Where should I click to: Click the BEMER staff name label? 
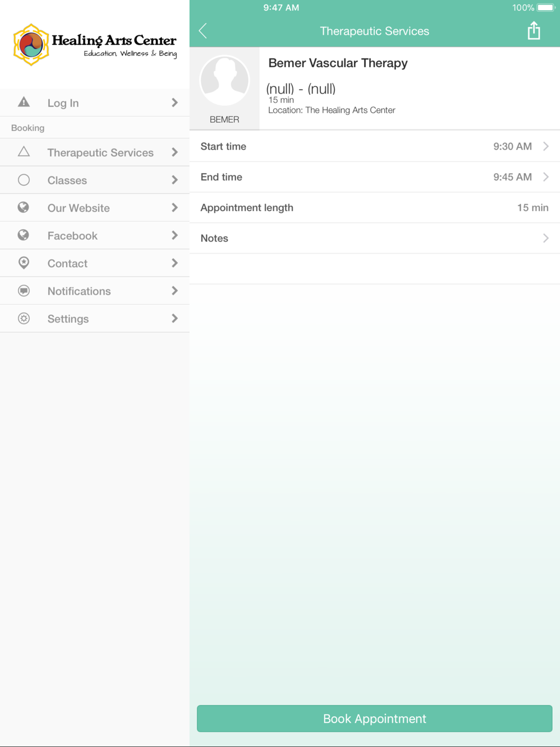225,119
